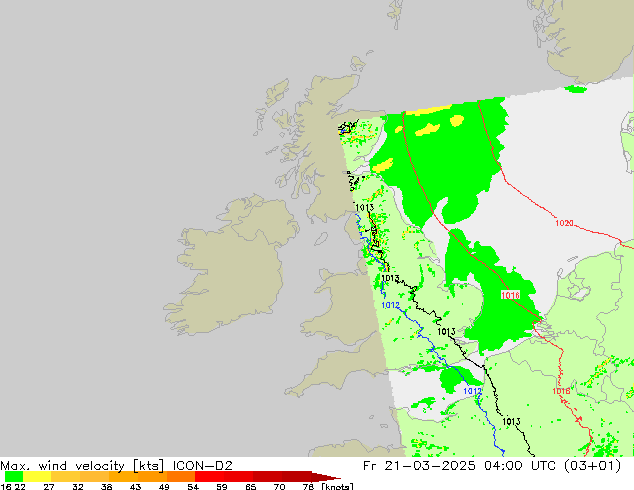Click the legend value '70'
The height and width of the screenshot is (490, 634).
point(279,486)
